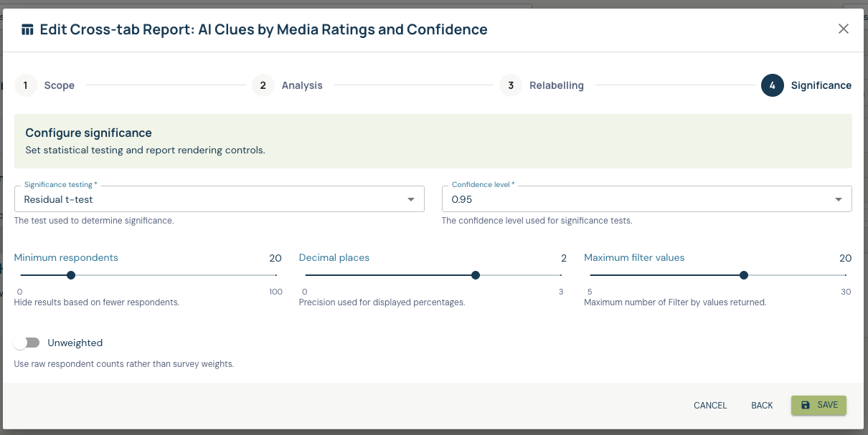Toggle the Unweighted switch
Image resolution: width=868 pixels, height=435 pixels.
(27, 343)
